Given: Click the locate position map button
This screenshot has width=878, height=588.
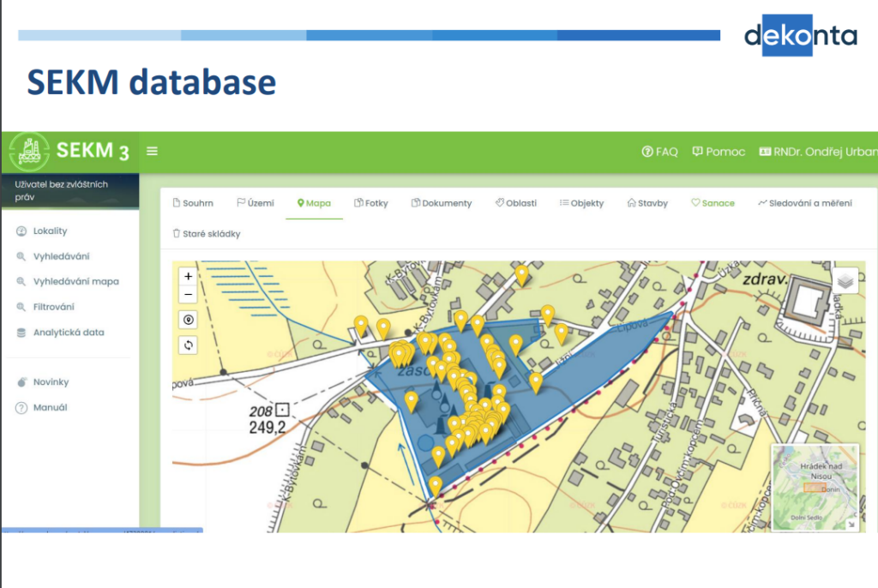Looking at the screenshot, I should (x=189, y=320).
